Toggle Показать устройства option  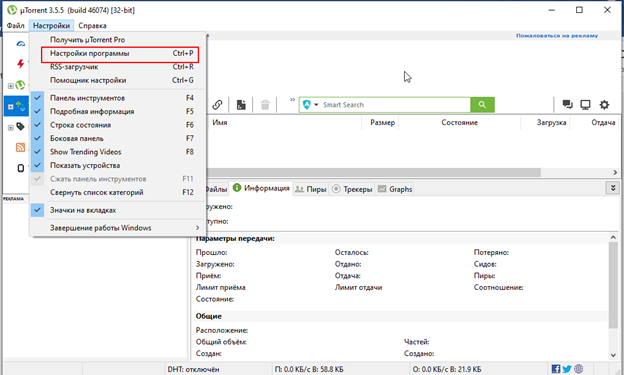(x=119, y=166)
